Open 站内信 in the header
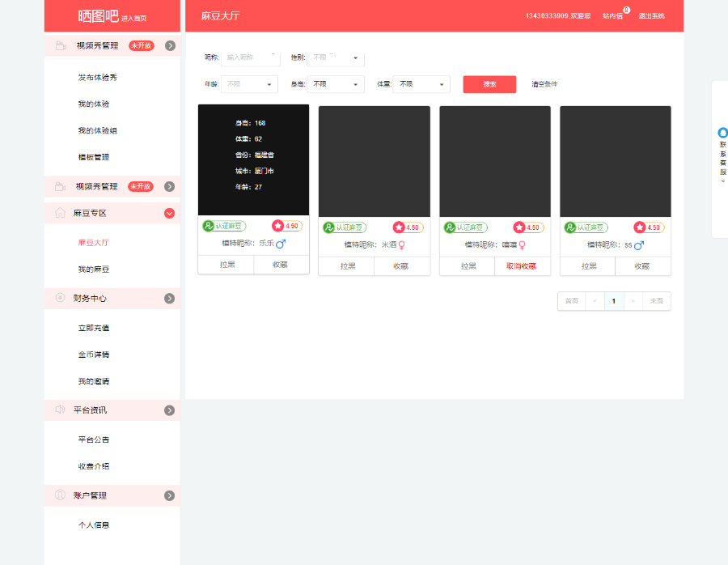728x565 pixels. 612,16
